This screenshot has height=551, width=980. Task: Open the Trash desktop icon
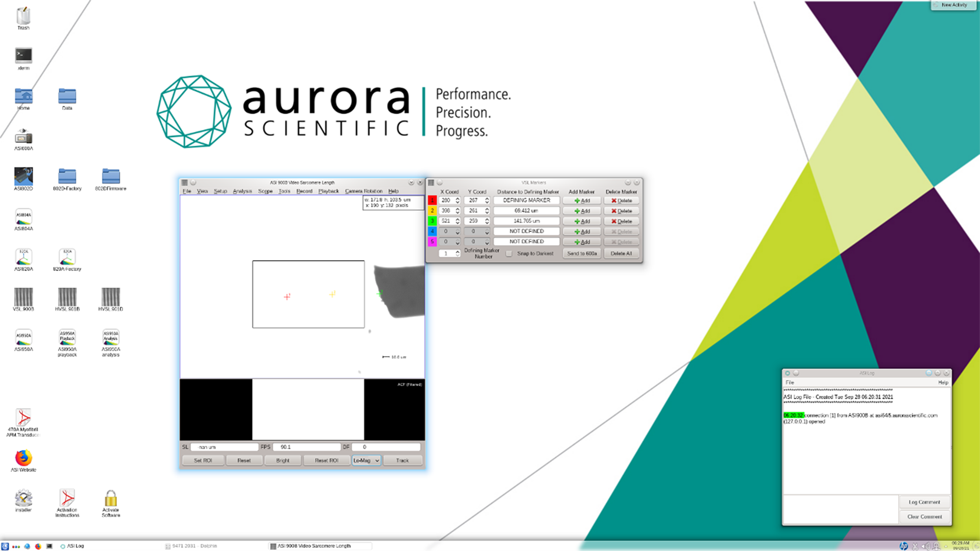click(x=23, y=18)
